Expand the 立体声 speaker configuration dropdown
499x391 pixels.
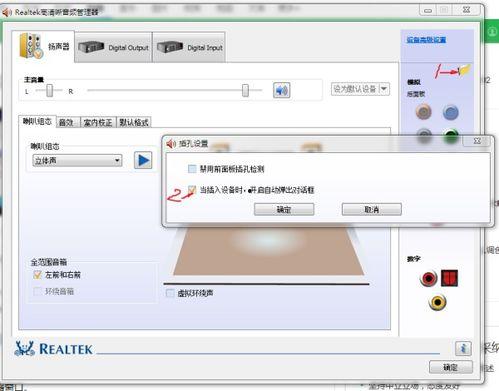(77, 161)
